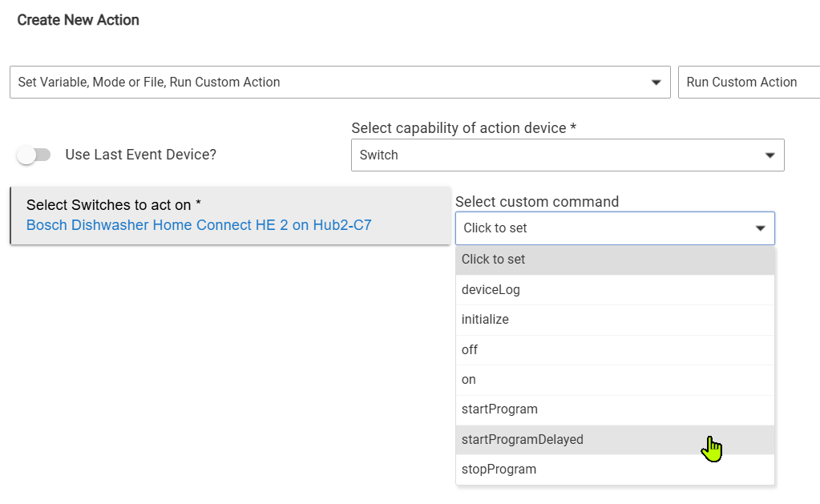Click the 'Select custom command' label
Screen dimensions: 820x504
tap(536, 202)
